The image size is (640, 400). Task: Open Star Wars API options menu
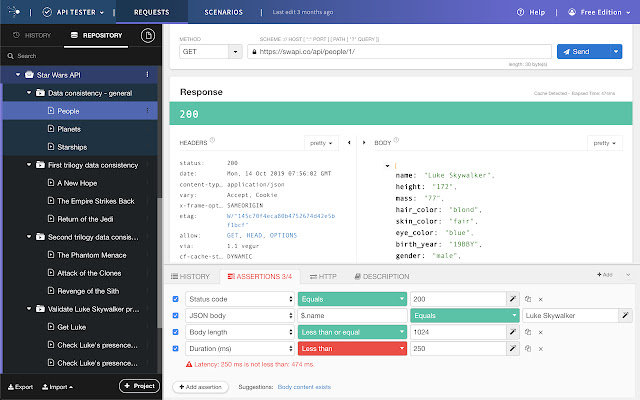[148, 75]
